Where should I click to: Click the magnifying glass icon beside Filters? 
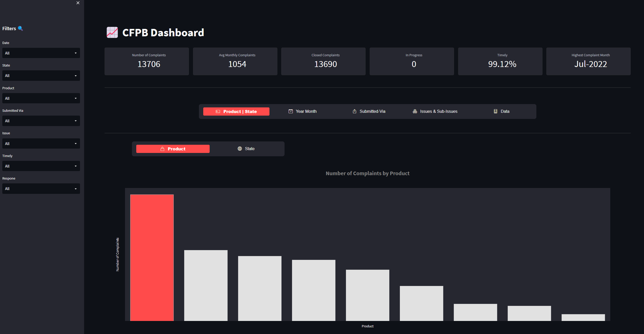click(21, 28)
